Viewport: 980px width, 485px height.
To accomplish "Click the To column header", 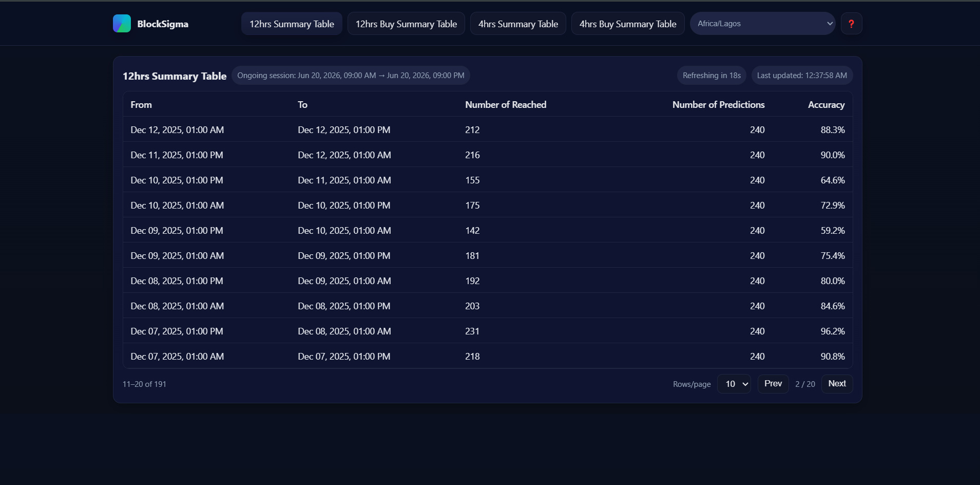I will point(302,105).
